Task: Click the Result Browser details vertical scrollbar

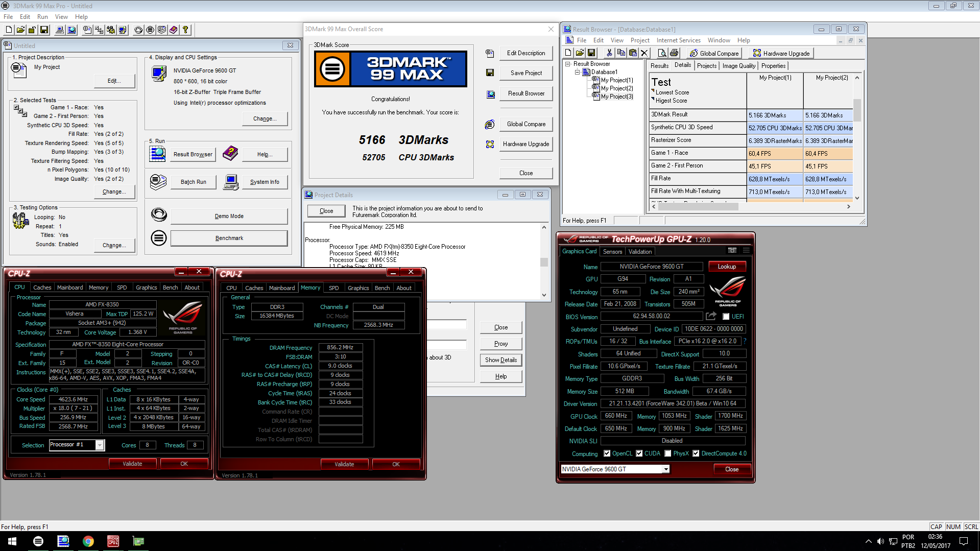Action: tap(857, 138)
